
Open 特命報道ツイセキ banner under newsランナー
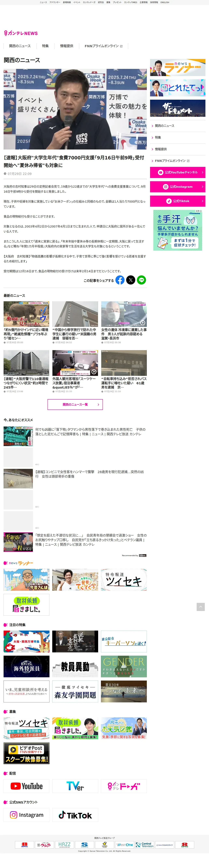pyautogui.click(x=124, y=580)
